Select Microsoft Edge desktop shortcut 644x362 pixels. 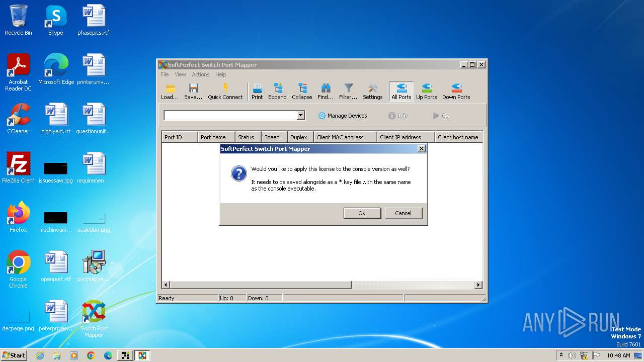coord(56,69)
